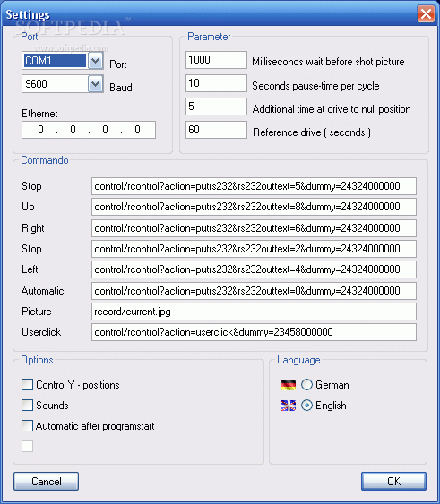
Task: Click the 'Up' row label
Action: pyautogui.click(x=28, y=207)
